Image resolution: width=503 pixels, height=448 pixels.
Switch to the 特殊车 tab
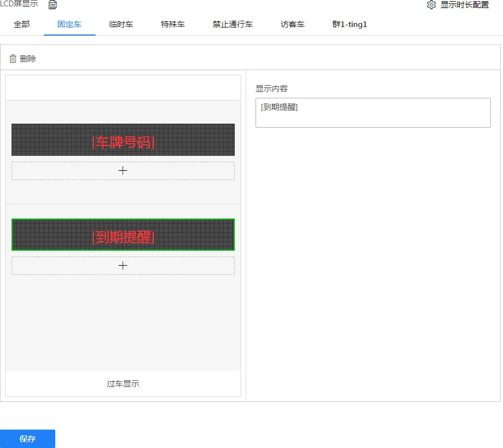(173, 24)
